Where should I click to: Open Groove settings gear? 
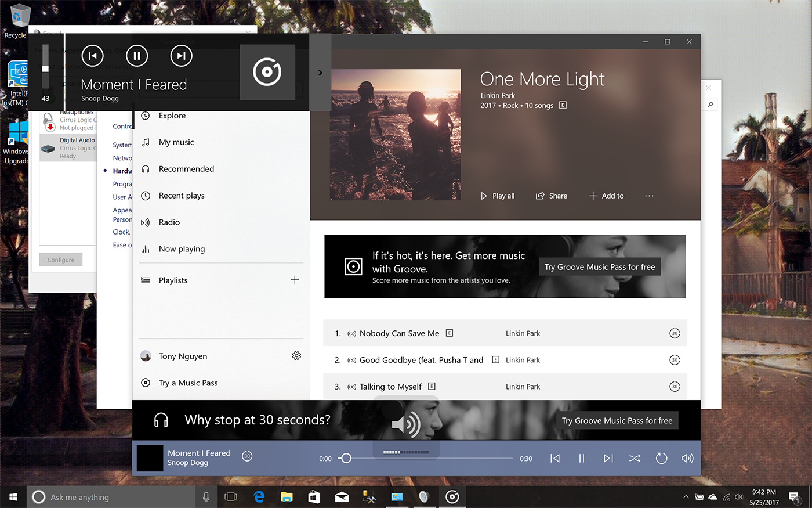[x=296, y=356]
